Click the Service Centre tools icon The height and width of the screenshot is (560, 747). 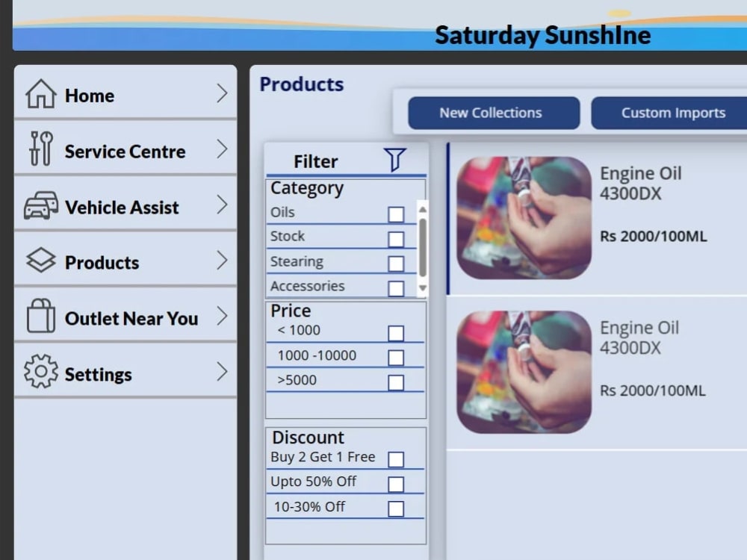(41, 149)
